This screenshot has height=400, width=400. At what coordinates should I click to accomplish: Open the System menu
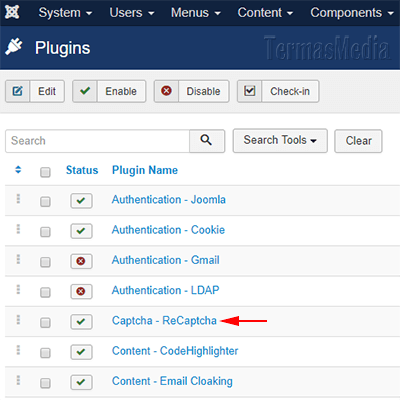[65, 13]
